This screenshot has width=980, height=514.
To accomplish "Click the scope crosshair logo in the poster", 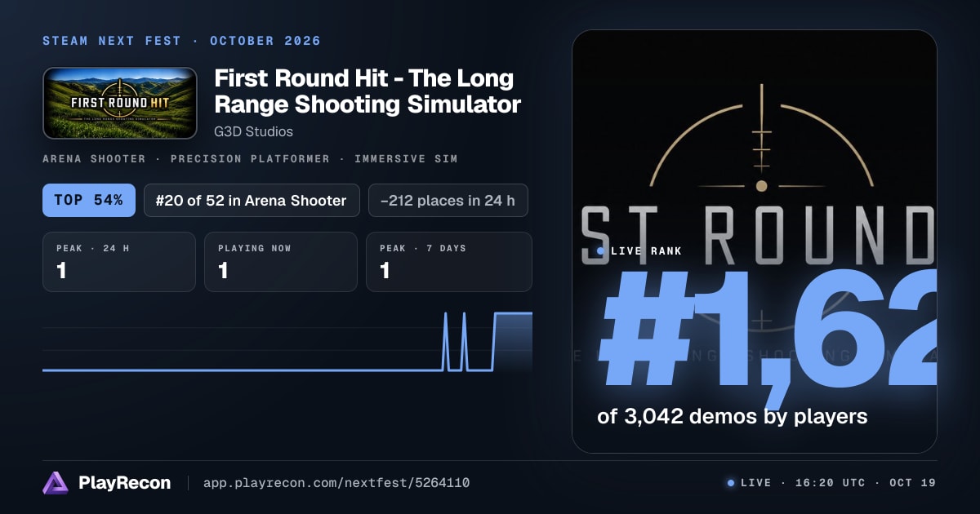I will coord(761,135).
